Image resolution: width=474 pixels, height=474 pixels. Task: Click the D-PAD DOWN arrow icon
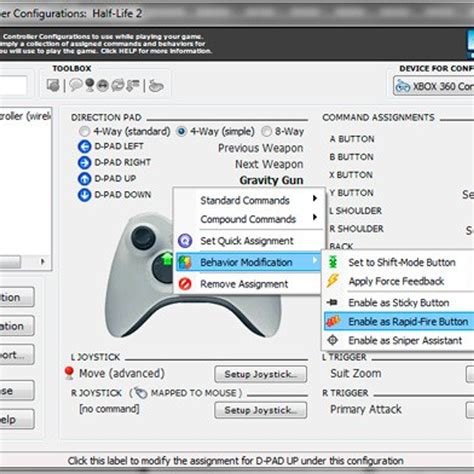[84, 195]
